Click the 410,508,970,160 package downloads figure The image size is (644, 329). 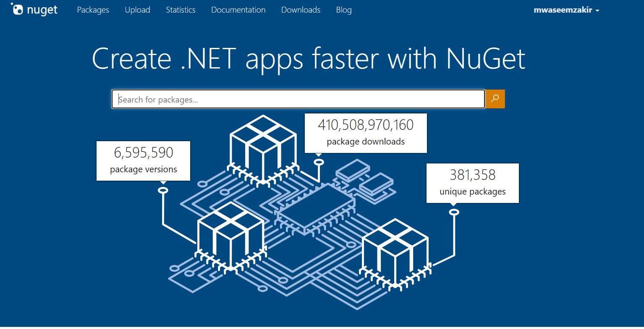tap(366, 125)
